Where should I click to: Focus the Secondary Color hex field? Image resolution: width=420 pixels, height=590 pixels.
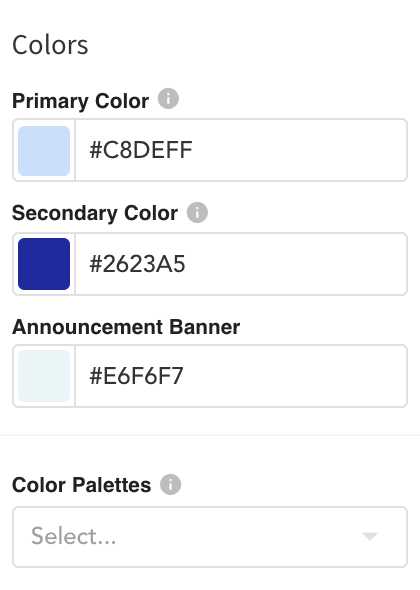click(241, 264)
